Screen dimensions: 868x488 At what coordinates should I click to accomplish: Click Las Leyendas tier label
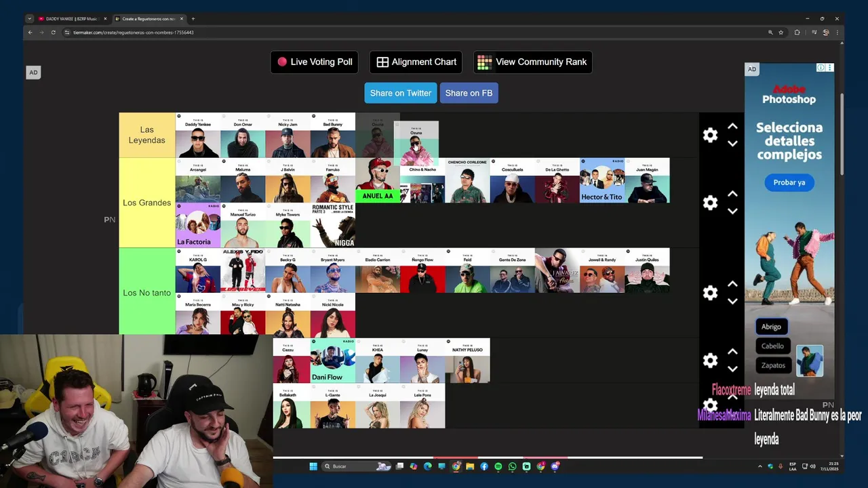tap(147, 135)
